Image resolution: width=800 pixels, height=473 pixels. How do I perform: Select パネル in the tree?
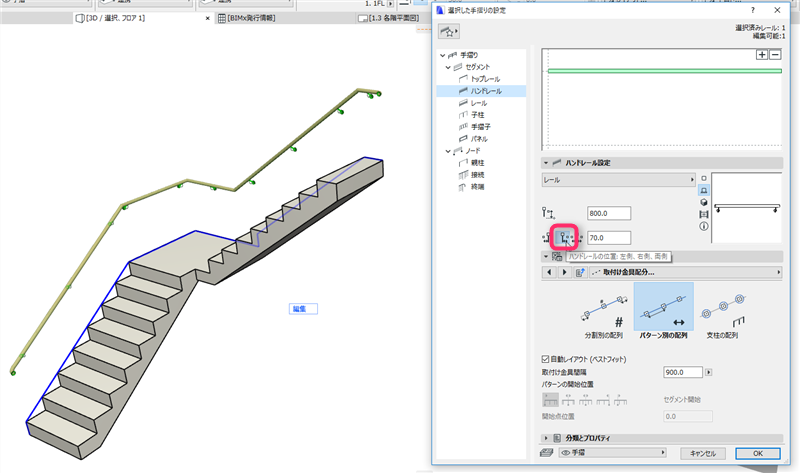tap(479, 139)
